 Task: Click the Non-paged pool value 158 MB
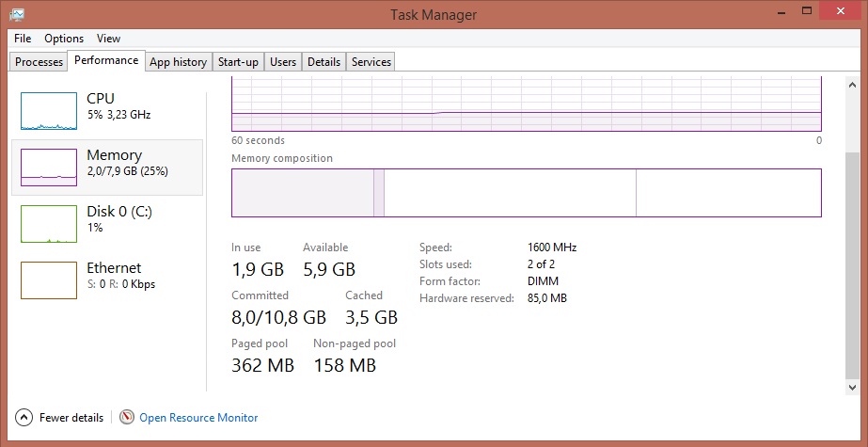point(345,365)
